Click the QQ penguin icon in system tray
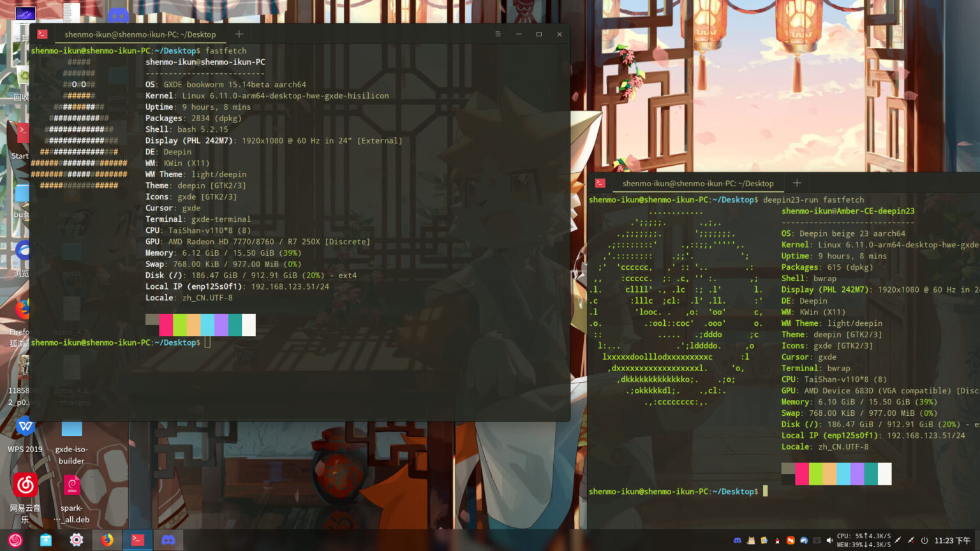This screenshot has height=551, width=980. coord(777,540)
